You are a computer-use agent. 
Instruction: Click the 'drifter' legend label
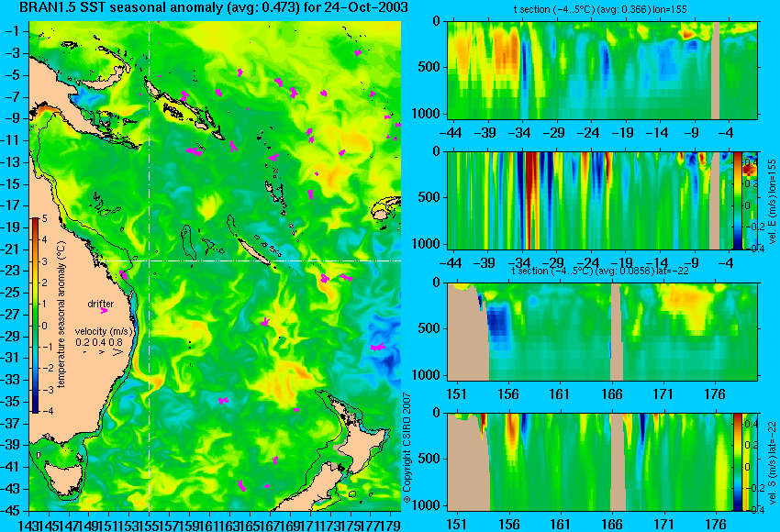[x=101, y=304]
